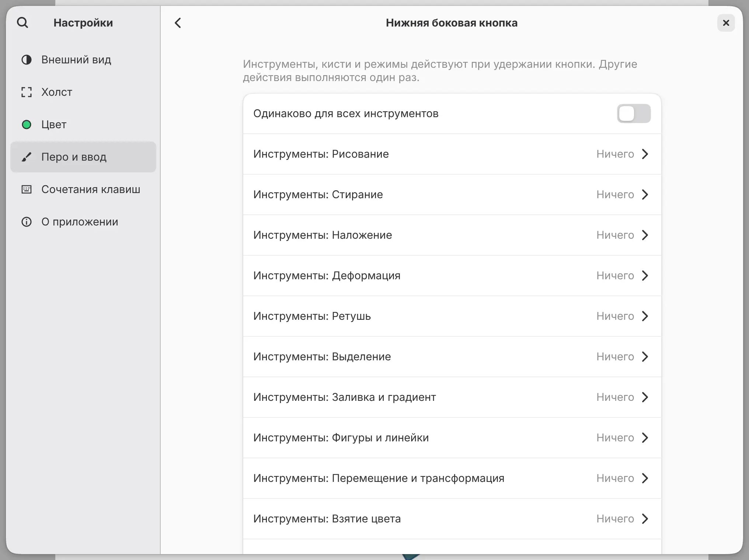Click the half-circle icon next to Внешний вид

pyautogui.click(x=27, y=60)
